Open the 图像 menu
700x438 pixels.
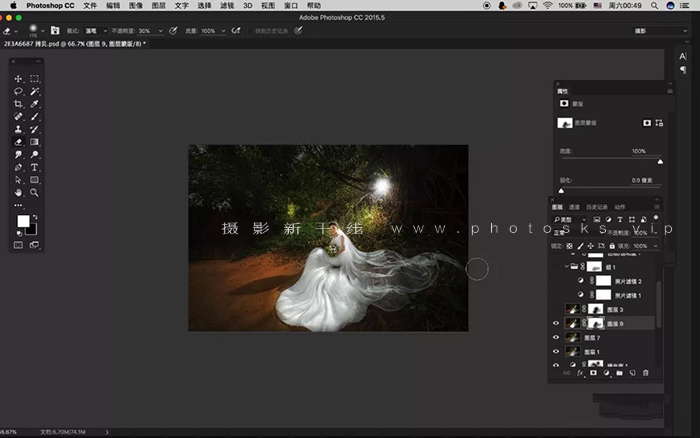(x=136, y=5)
